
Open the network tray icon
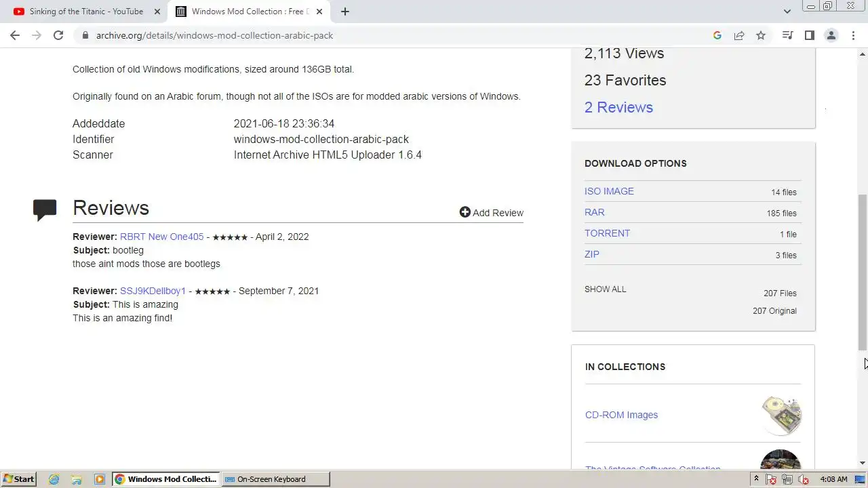click(787, 479)
